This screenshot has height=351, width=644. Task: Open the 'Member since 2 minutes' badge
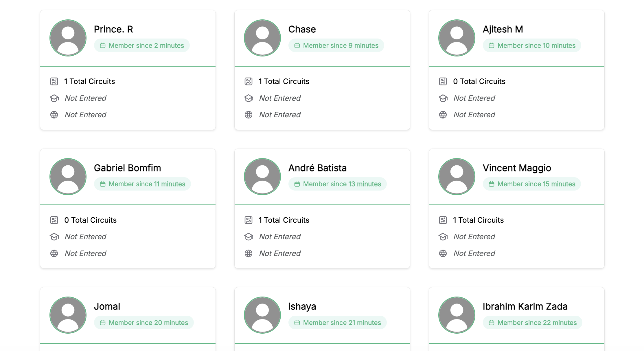pyautogui.click(x=141, y=45)
